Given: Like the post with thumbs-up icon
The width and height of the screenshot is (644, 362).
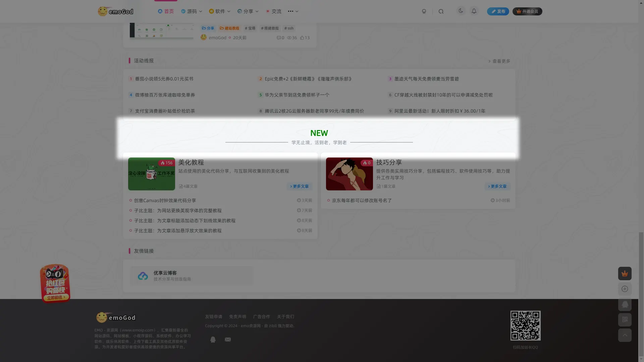Looking at the screenshot, I should [x=305, y=38].
